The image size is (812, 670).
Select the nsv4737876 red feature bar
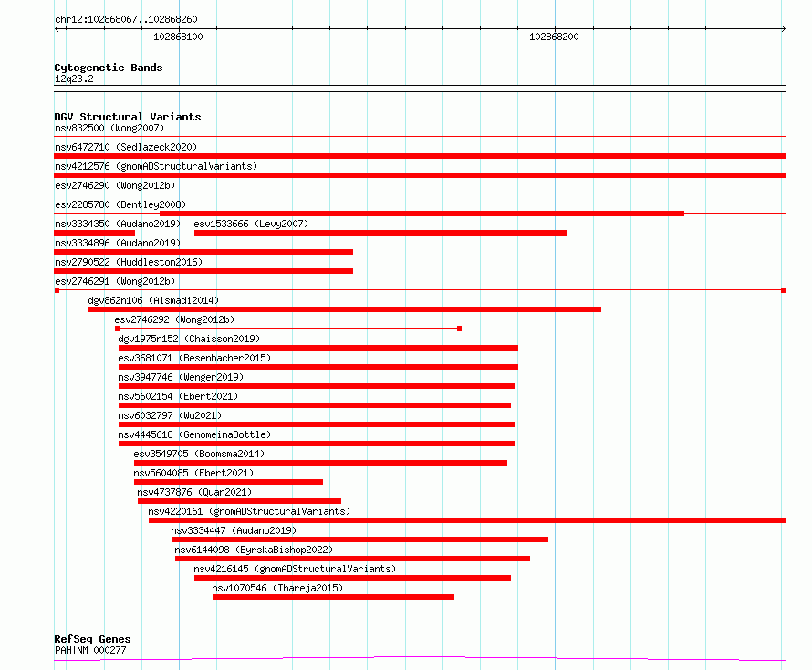click(x=239, y=501)
